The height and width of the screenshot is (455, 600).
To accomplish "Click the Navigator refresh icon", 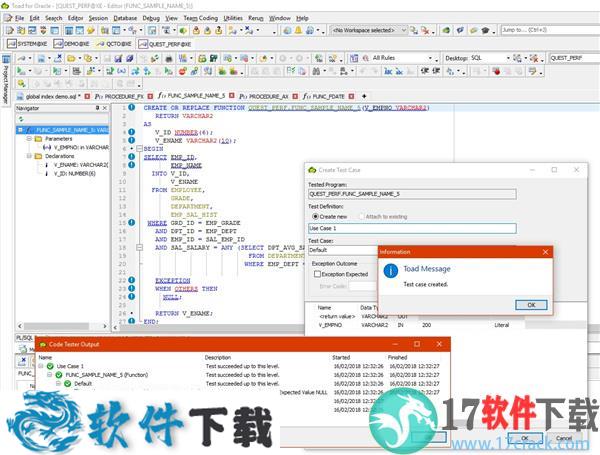I will click(x=21, y=119).
